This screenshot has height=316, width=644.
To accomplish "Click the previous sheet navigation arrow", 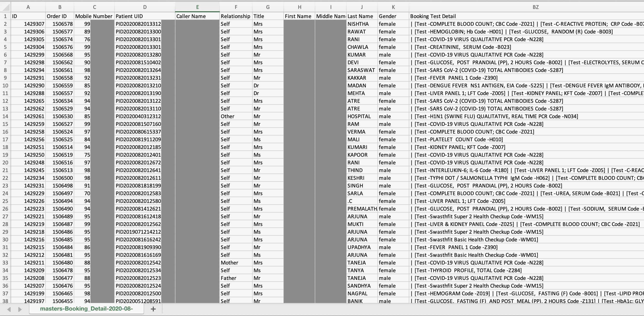I will (x=9, y=309).
